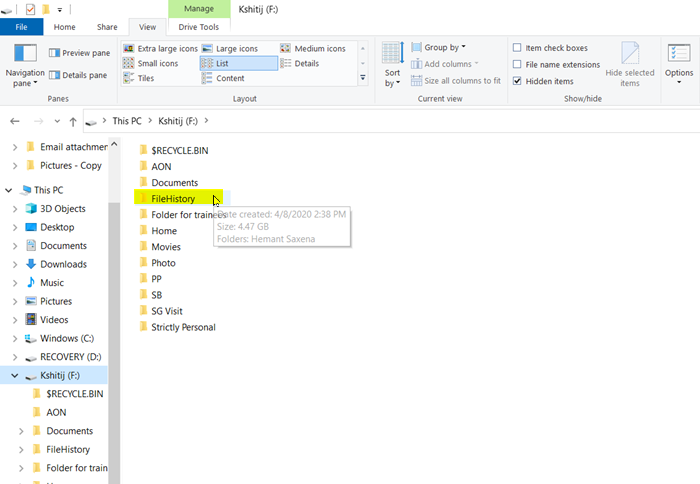Open the File menu
The width and height of the screenshot is (700, 484).
pos(21,27)
